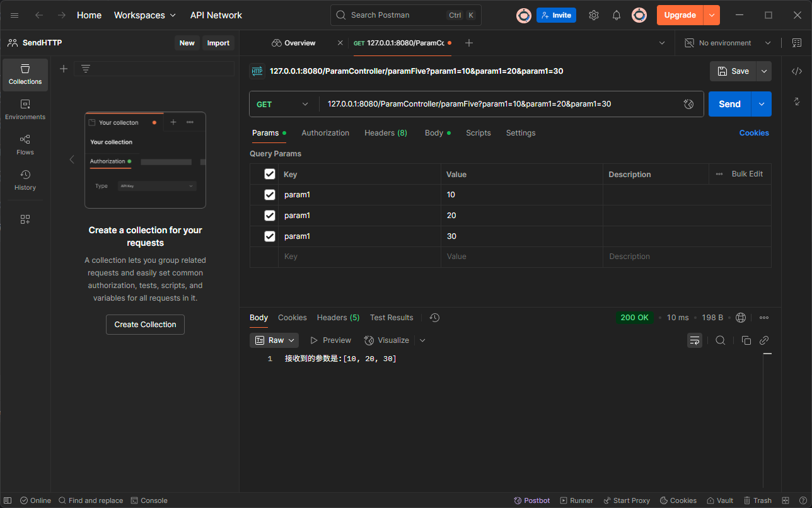
Task: Uncheck the select-all header checkbox
Action: click(x=270, y=174)
